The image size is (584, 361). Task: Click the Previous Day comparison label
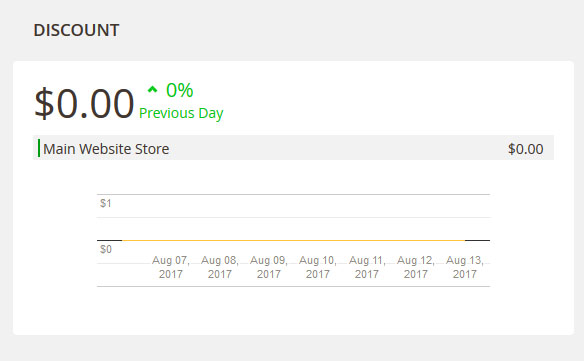click(181, 113)
